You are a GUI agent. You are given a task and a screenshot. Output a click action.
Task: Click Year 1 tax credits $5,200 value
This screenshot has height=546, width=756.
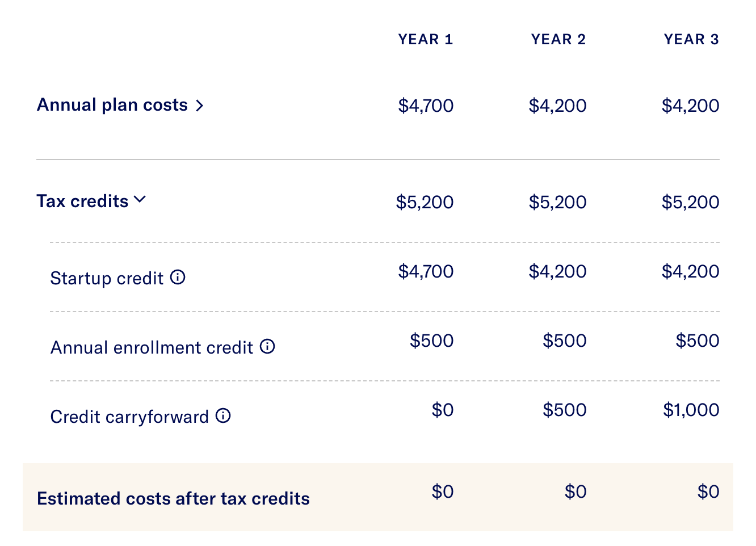click(x=425, y=202)
